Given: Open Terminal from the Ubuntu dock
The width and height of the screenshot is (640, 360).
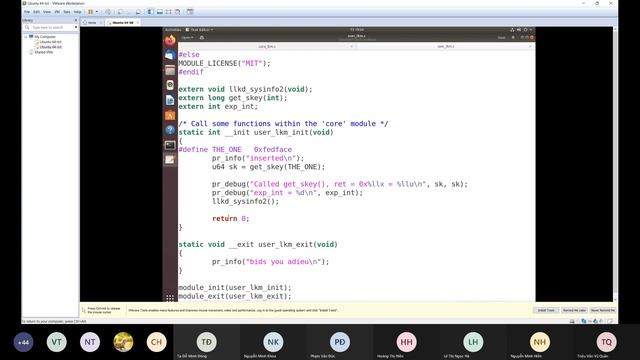Looking at the screenshot, I should (x=170, y=145).
